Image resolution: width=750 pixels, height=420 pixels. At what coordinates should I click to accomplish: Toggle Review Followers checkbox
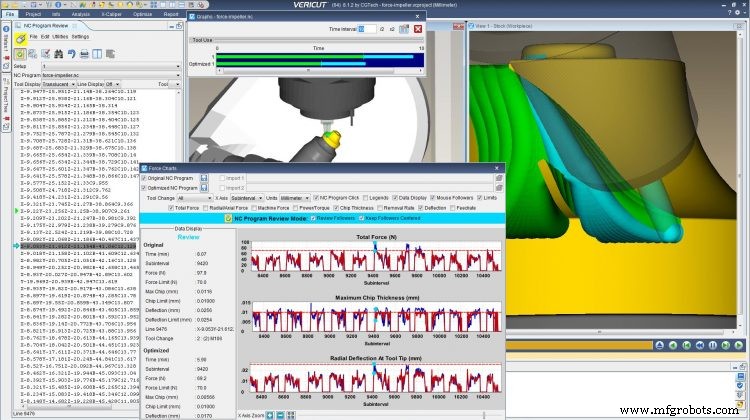coord(313,218)
